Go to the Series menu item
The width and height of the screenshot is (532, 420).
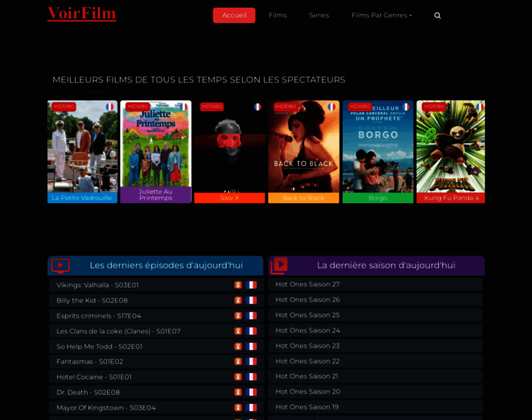click(x=319, y=15)
